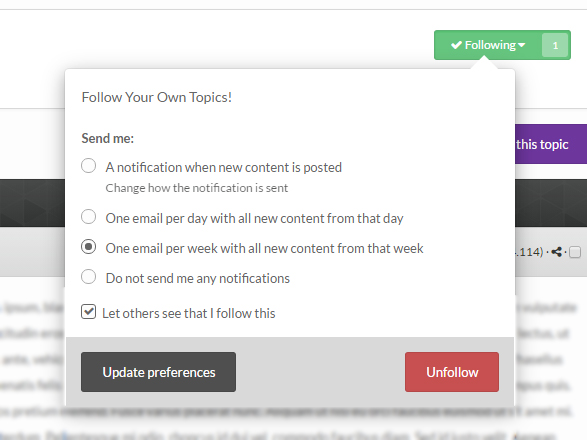Click the Following button label
587x440 pixels.
490,45
